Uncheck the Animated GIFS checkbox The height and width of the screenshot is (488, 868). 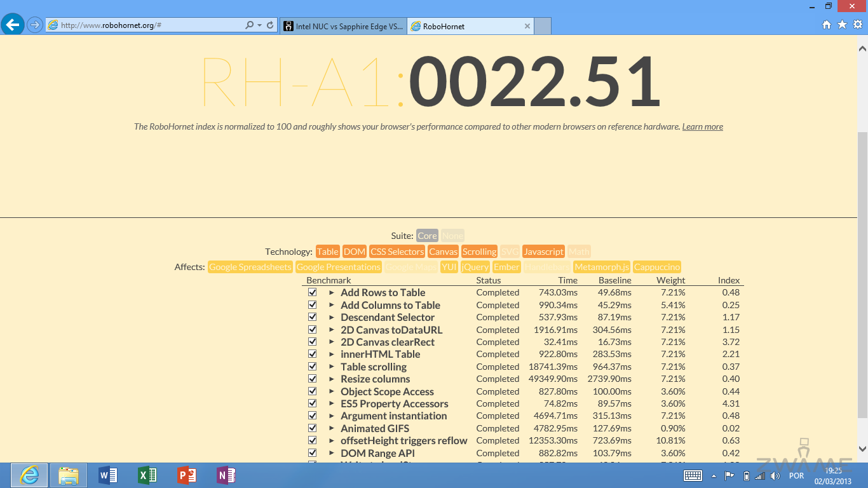coord(312,428)
